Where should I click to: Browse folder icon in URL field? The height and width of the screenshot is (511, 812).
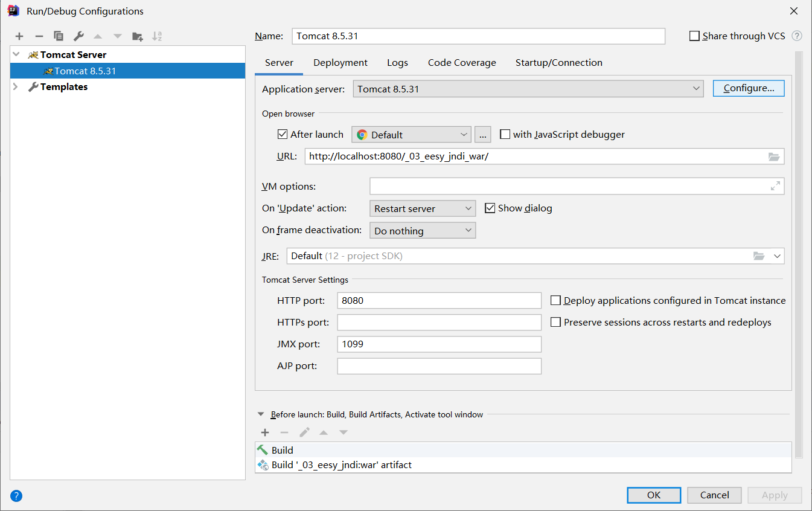(774, 156)
